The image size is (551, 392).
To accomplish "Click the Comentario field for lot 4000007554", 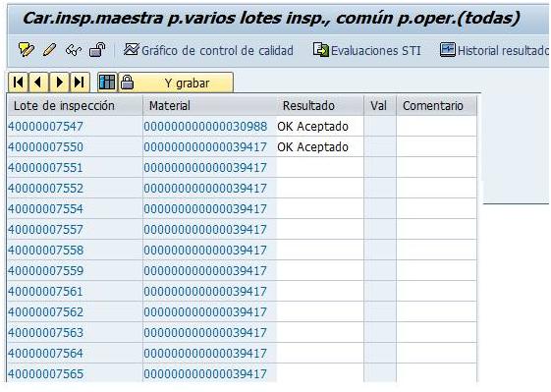I will click(437, 208).
